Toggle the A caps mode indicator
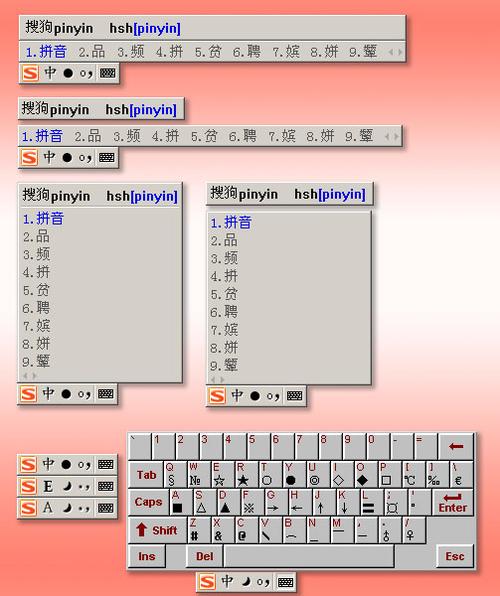 click(48, 508)
